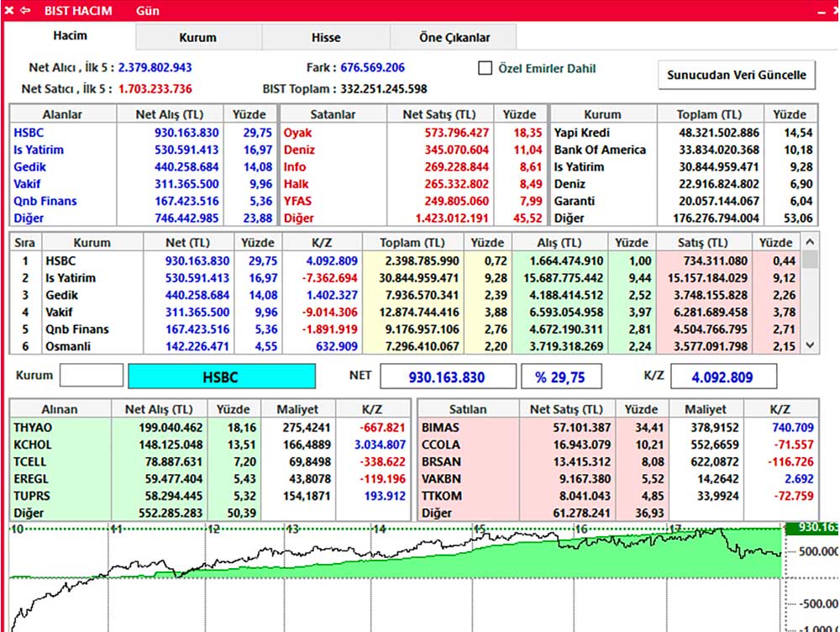Click Oyak in the Satanlar list

297,133
